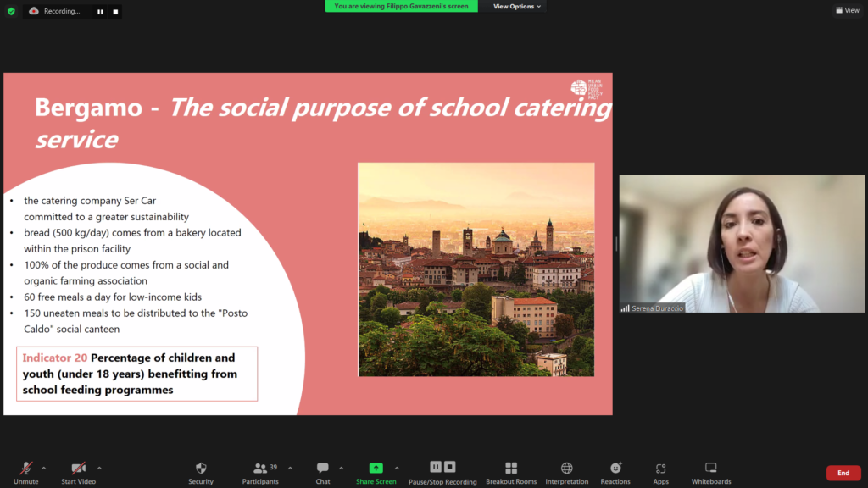Open the View Options menu
The width and height of the screenshot is (868, 488).
517,7
